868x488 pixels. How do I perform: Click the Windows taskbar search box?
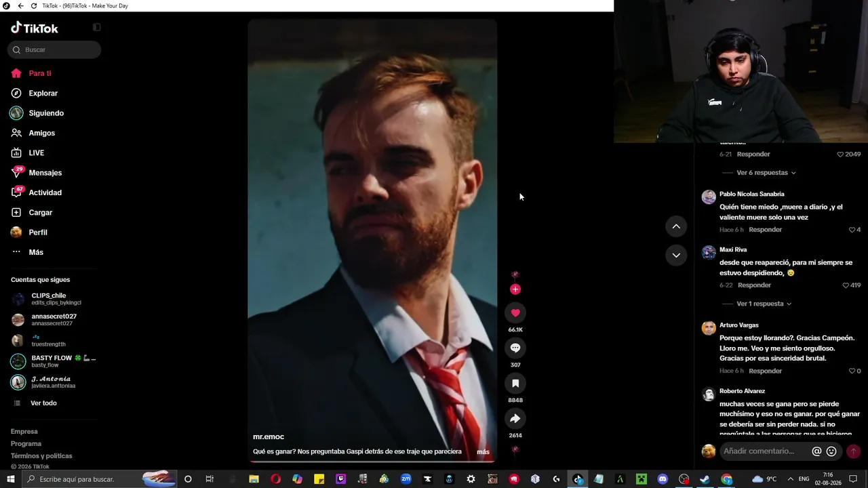100,479
